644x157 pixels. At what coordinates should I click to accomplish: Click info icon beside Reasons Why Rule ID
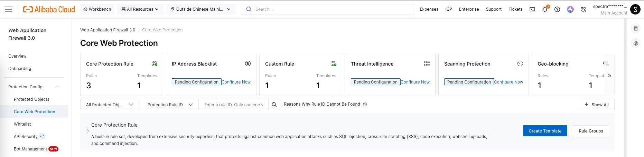(x=365, y=104)
